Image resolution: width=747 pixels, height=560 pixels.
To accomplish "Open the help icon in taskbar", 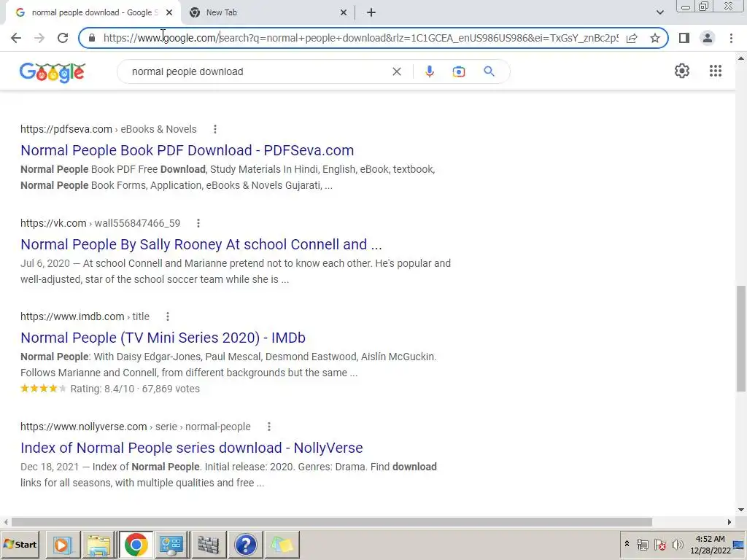I will coord(245,544).
